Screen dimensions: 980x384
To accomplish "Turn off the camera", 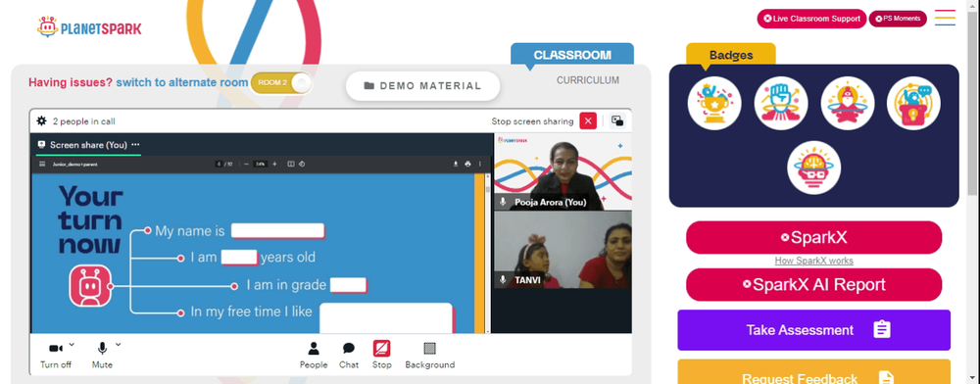I will 56,356.
